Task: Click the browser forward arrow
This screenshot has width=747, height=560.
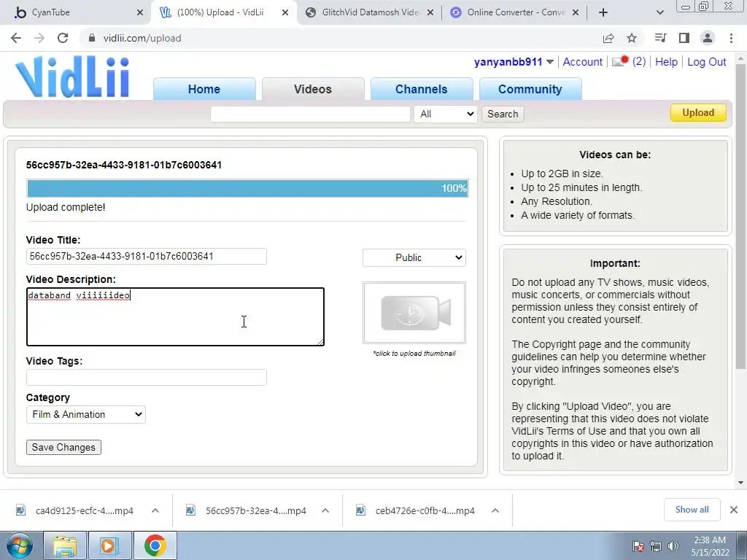Action: [39, 38]
